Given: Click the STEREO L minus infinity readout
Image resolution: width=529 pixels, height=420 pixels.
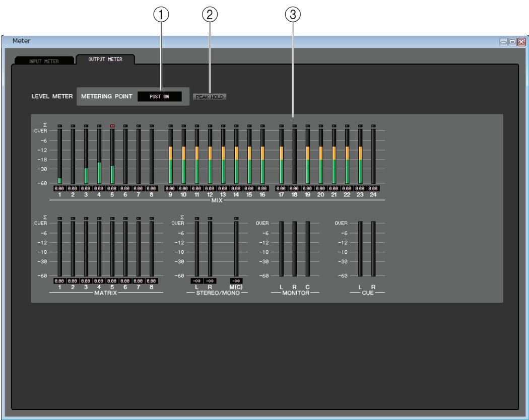Looking at the screenshot, I should click(x=196, y=281).
